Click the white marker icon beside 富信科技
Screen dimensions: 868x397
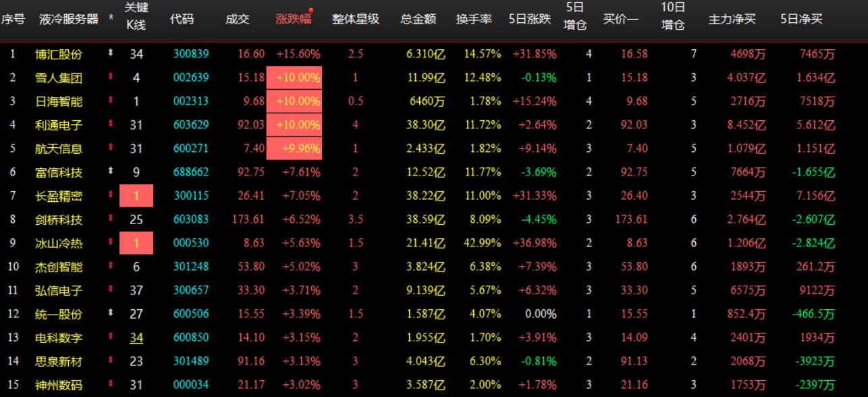point(111,171)
